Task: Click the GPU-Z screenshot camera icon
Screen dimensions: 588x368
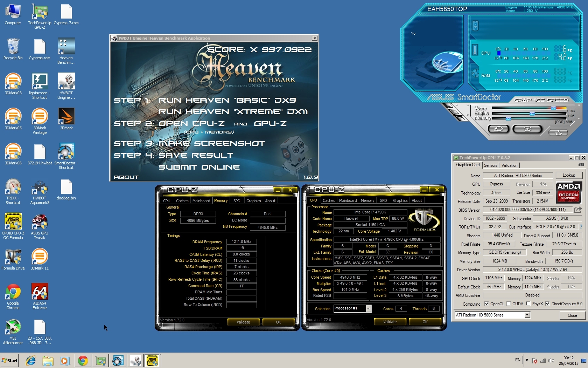Action: [581, 165]
